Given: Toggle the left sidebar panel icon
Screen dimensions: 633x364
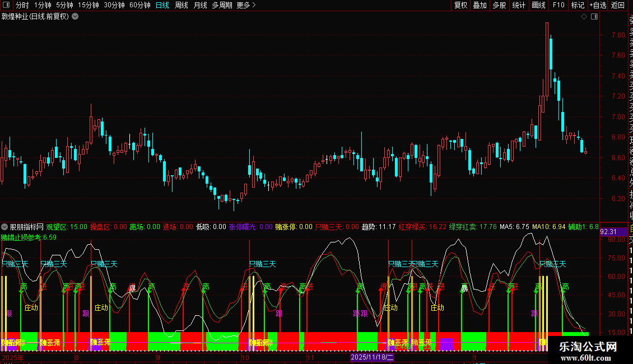Looking at the screenshot, I should 6,5.
